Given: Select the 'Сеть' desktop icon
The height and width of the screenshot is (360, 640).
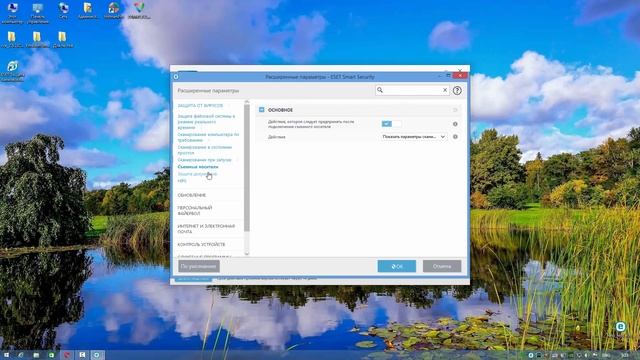Looking at the screenshot, I should coord(63,11).
